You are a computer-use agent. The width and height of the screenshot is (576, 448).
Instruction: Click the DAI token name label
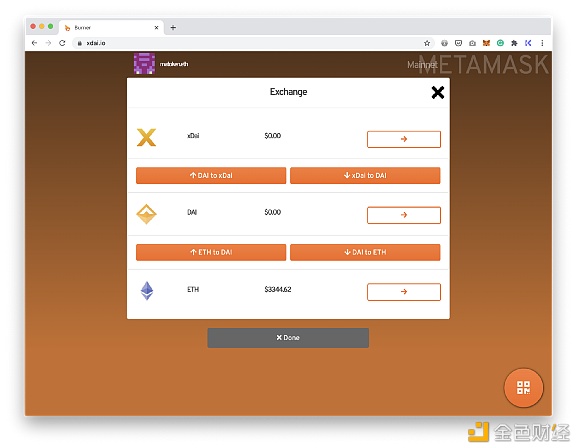click(x=192, y=212)
